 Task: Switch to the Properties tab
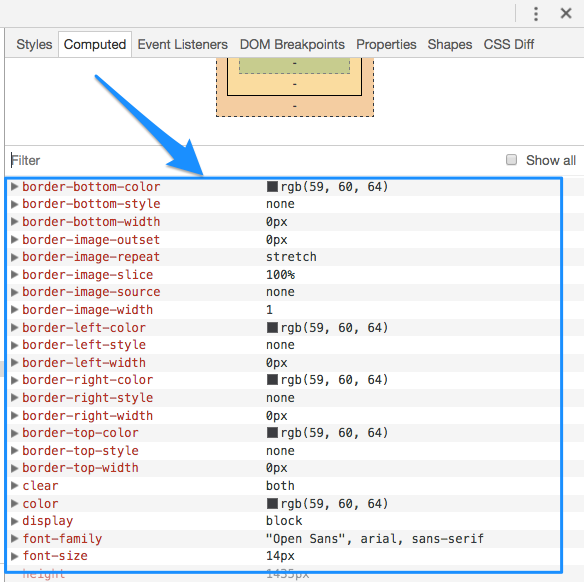coord(386,44)
